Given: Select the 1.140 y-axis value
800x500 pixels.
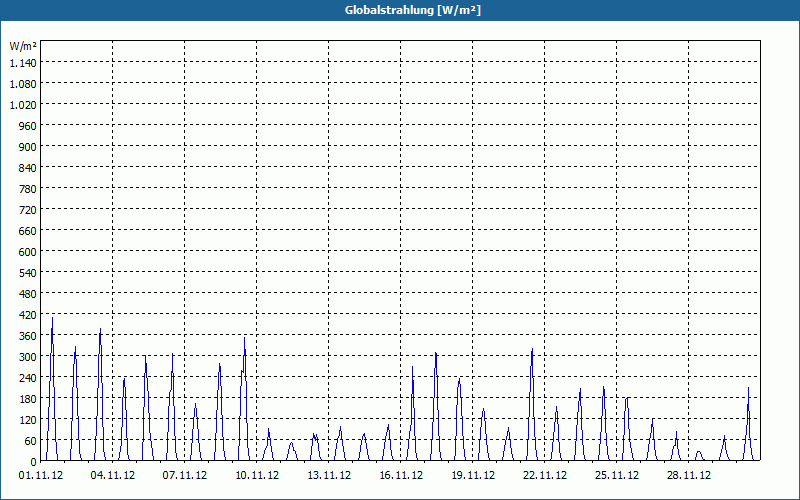Looking at the screenshot, I should (x=23, y=63).
